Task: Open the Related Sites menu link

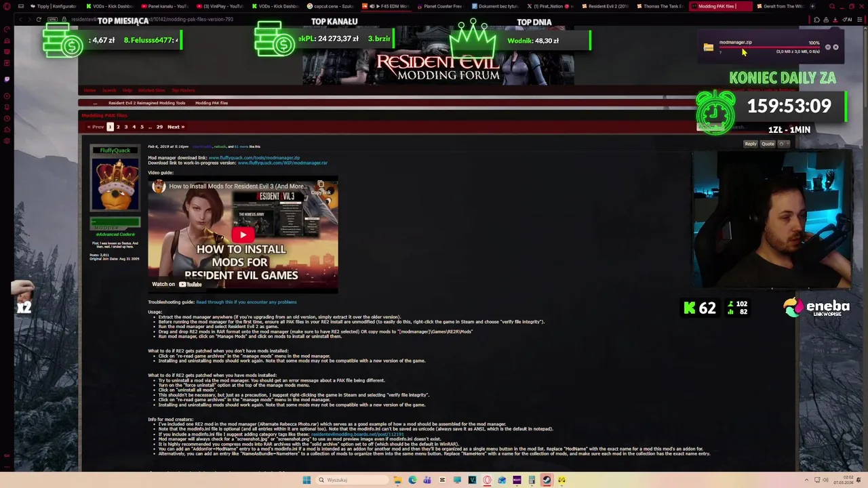Action: point(151,90)
